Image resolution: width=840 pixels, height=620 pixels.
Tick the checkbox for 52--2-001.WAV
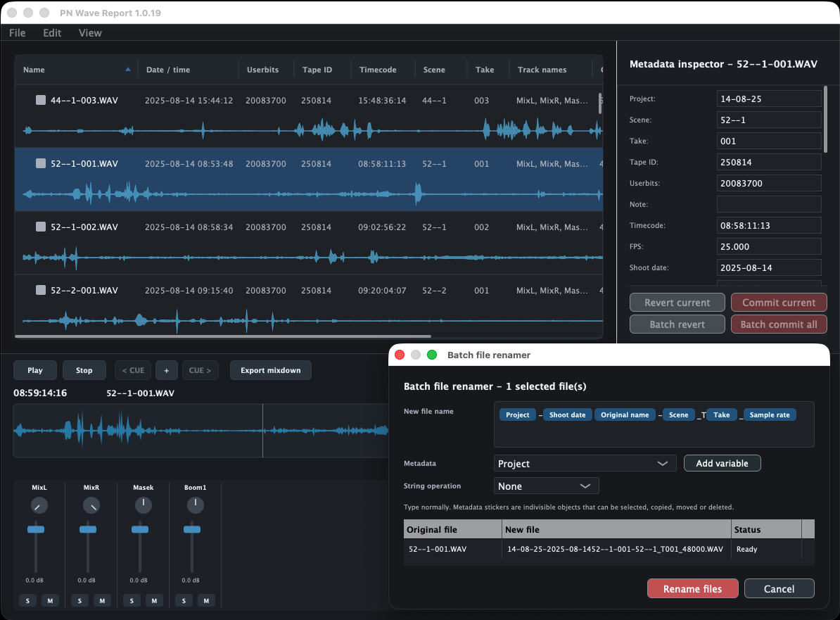(41, 290)
